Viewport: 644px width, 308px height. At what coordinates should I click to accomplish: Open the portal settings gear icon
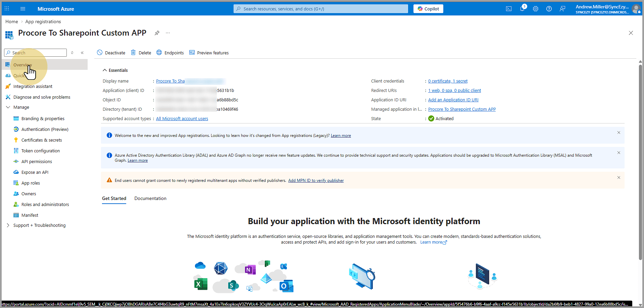(536, 9)
